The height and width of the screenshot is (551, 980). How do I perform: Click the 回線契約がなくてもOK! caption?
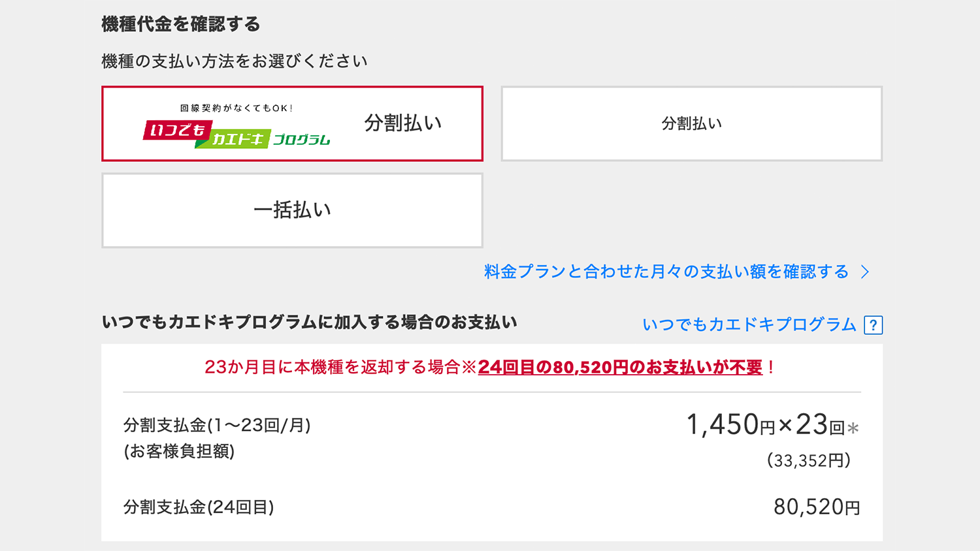tap(237, 108)
